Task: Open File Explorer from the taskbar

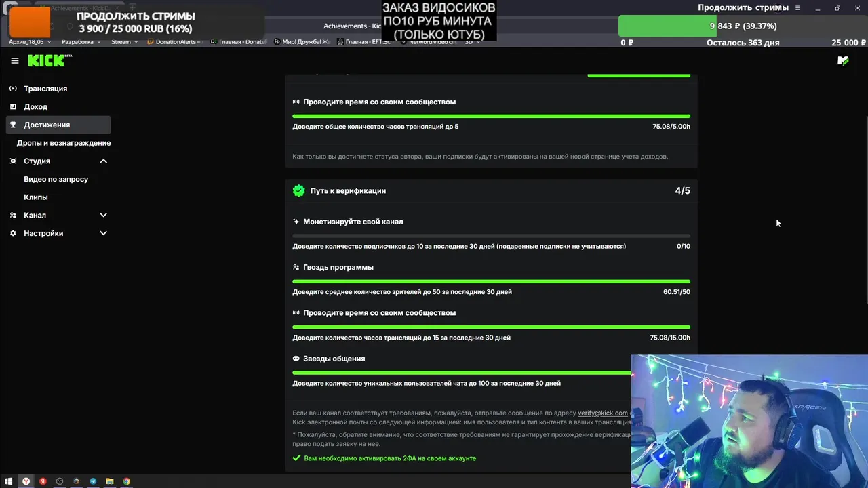Action: [110, 481]
